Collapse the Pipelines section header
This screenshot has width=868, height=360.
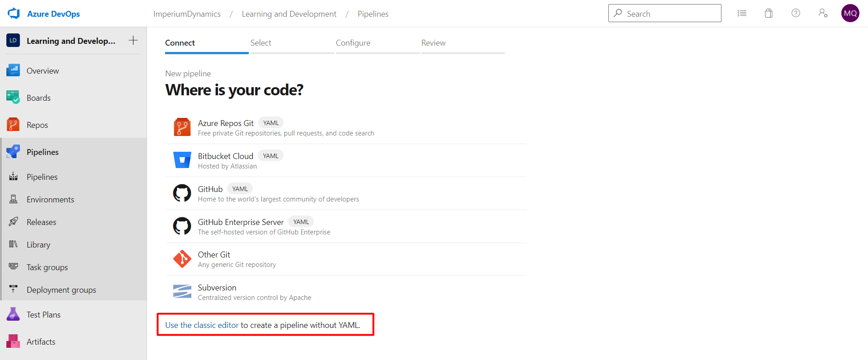[x=43, y=152]
